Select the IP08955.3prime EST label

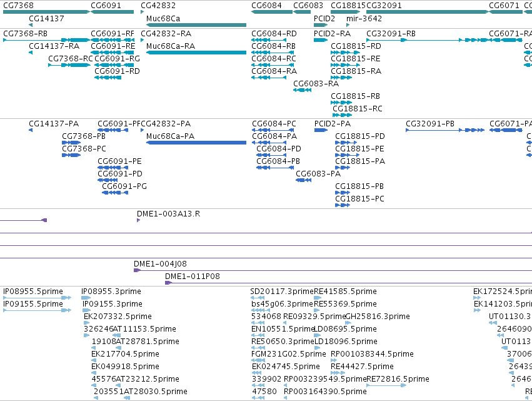[x=111, y=292]
